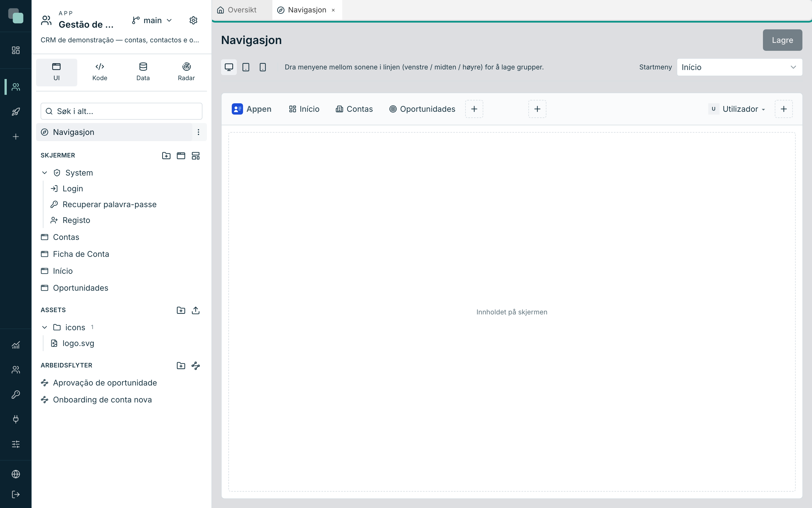This screenshot has width=812, height=508.
Task: Open the analytics chart icon in left rail
Action: pyautogui.click(x=16, y=345)
